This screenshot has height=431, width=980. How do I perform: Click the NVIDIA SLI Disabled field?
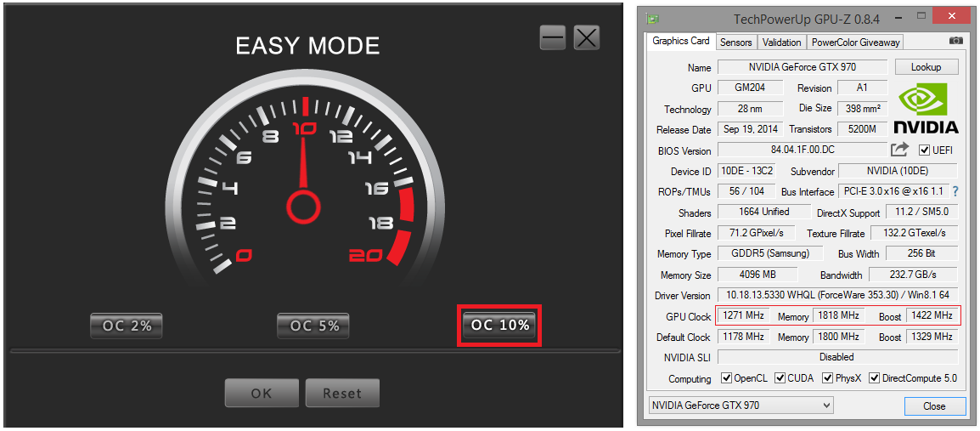click(x=837, y=357)
